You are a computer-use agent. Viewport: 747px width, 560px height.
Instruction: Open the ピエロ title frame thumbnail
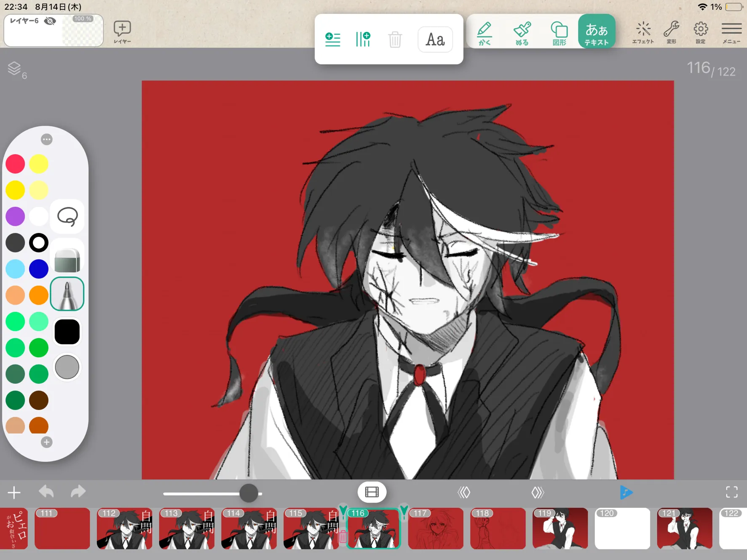(14, 528)
